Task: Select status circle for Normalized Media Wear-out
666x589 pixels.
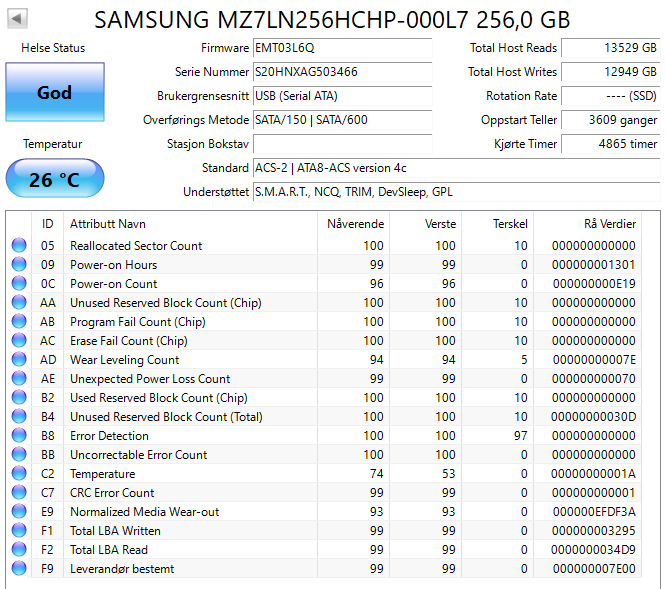Action: click(x=19, y=511)
